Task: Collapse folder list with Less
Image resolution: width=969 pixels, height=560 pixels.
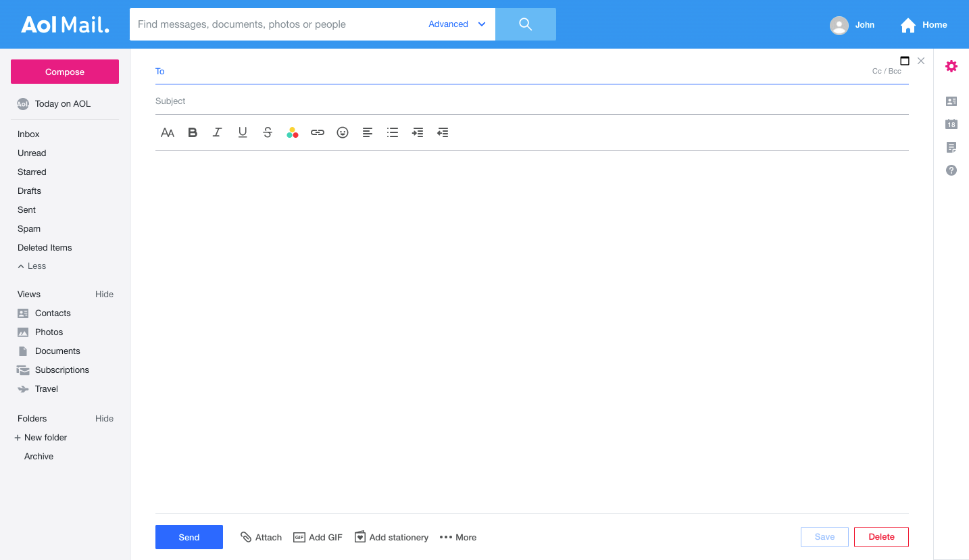Action: (x=32, y=266)
